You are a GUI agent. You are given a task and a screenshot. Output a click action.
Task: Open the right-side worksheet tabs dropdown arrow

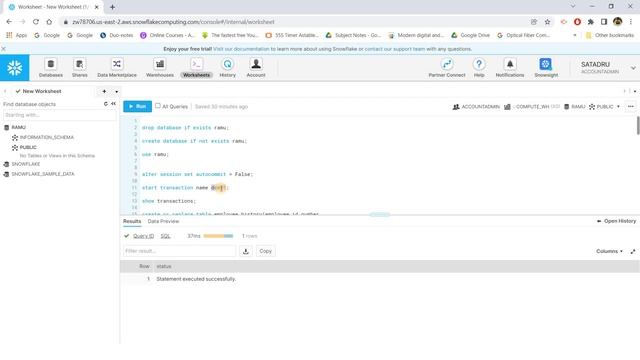point(635,91)
